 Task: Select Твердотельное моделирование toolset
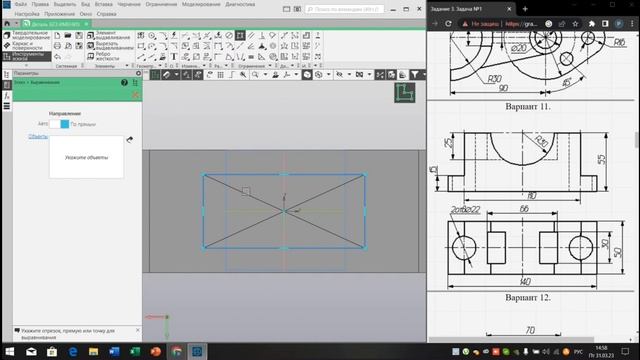(27, 35)
